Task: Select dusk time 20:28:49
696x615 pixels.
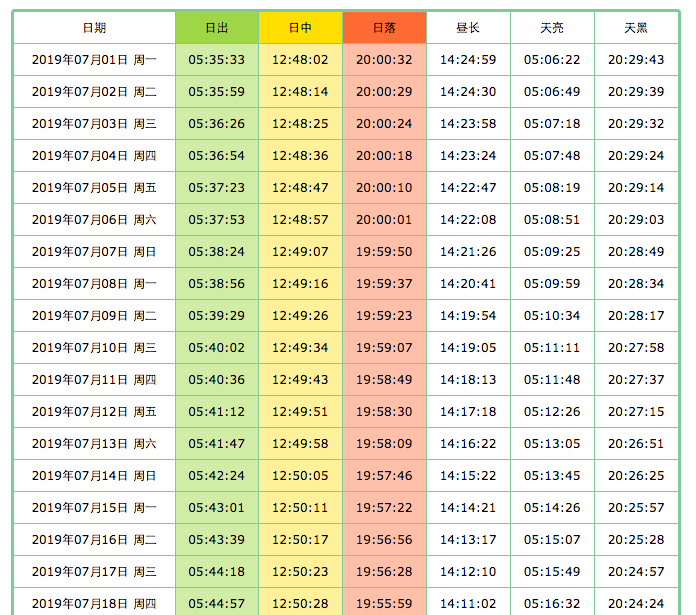Action: point(636,252)
